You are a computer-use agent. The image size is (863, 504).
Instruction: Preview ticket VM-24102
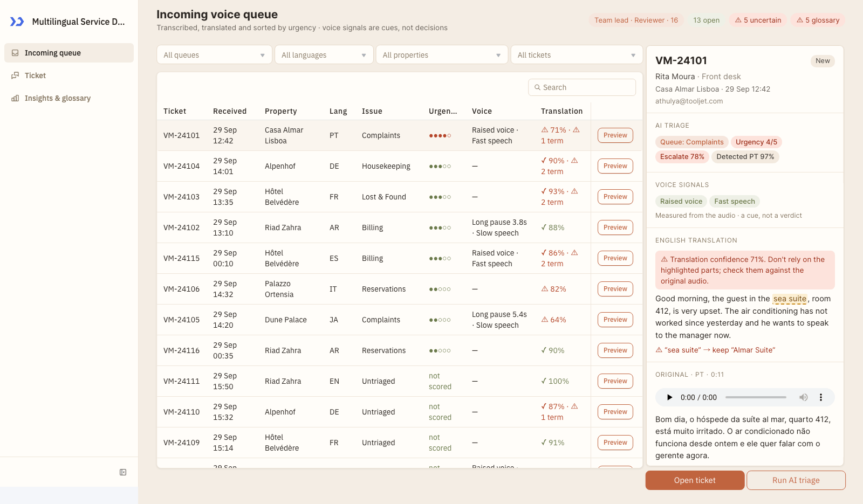pyautogui.click(x=615, y=227)
